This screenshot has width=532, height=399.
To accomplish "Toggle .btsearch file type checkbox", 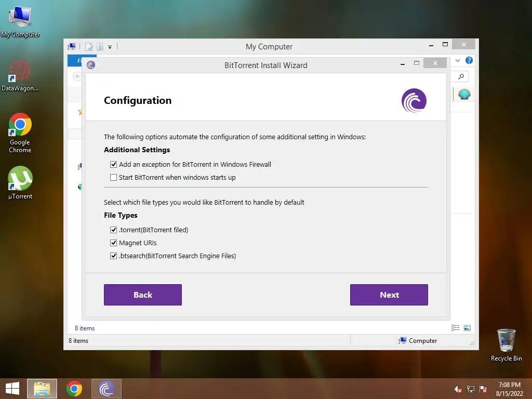I will click(x=113, y=256).
